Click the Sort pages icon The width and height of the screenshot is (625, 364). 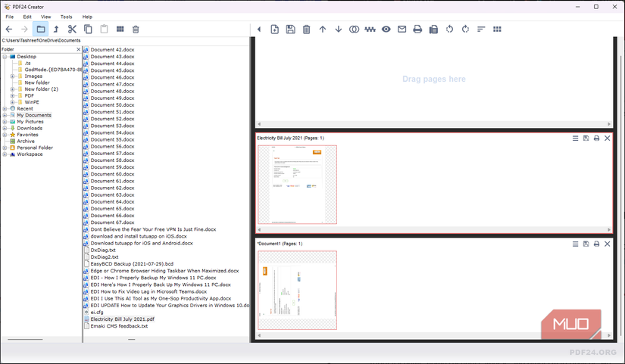pos(481,29)
